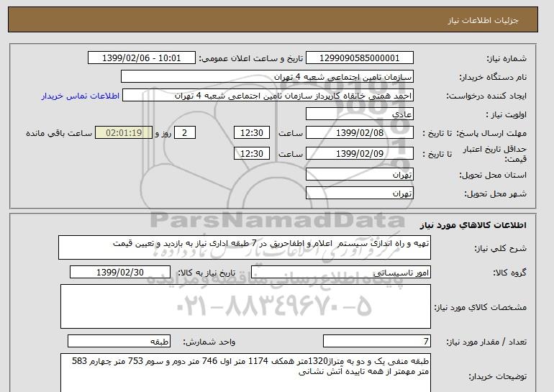The height and width of the screenshot is (392, 554).
Task: Click the response deadline date 1399/02/08
Action: coord(359,133)
